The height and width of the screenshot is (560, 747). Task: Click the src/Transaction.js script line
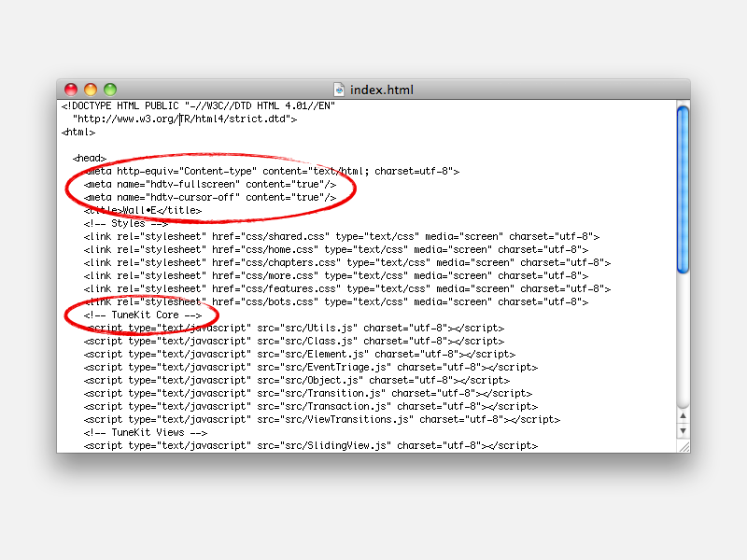coord(311,407)
